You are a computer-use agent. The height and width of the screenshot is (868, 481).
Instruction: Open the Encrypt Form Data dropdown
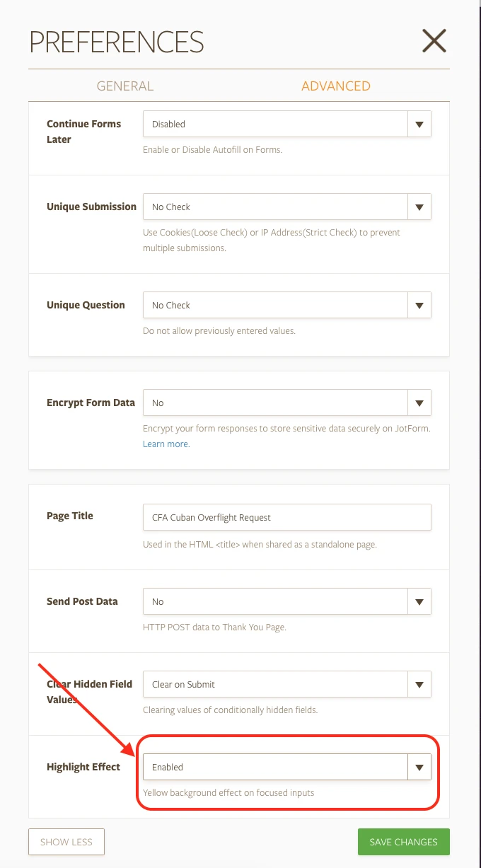[x=276, y=403]
